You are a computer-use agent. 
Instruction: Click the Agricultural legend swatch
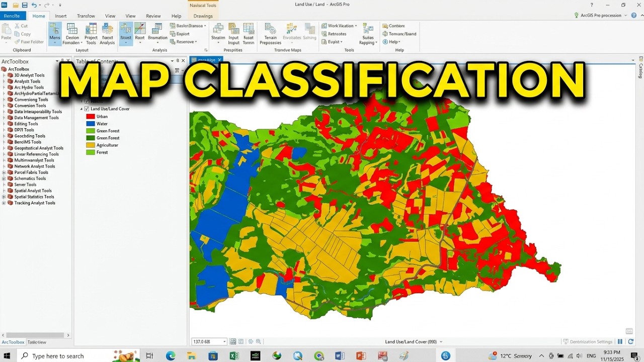click(90, 145)
